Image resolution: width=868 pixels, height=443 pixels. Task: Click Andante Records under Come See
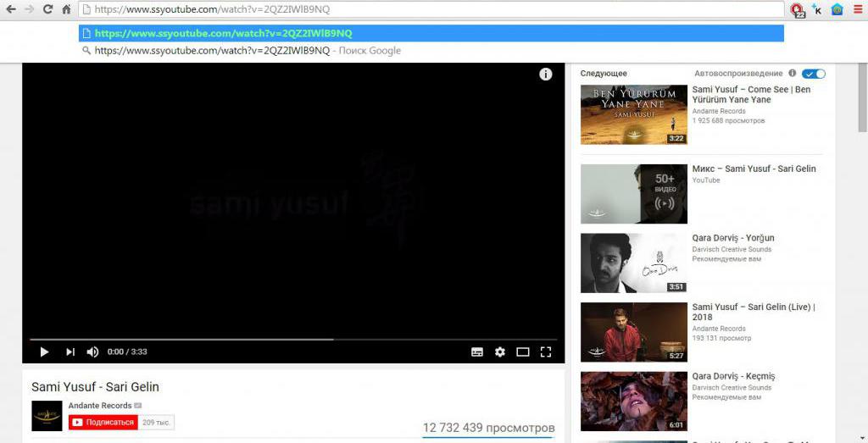pyautogui.click(x=719, y=111)
